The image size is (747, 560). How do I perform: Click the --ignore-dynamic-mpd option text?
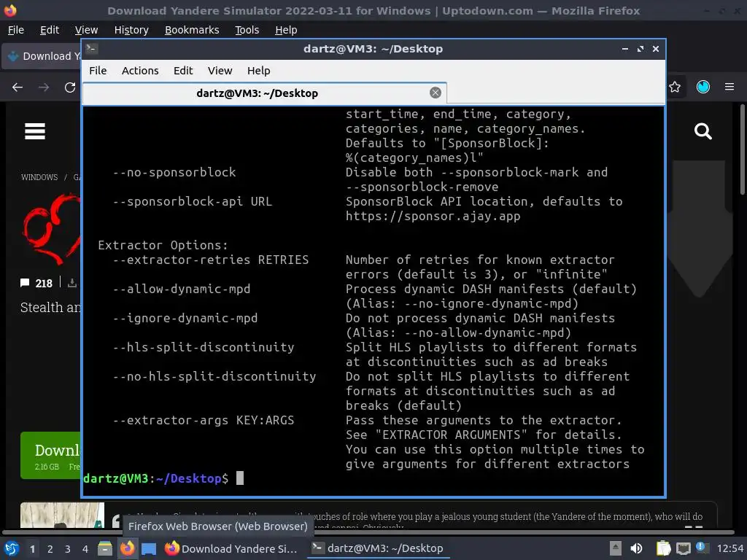tap(185, 318)
